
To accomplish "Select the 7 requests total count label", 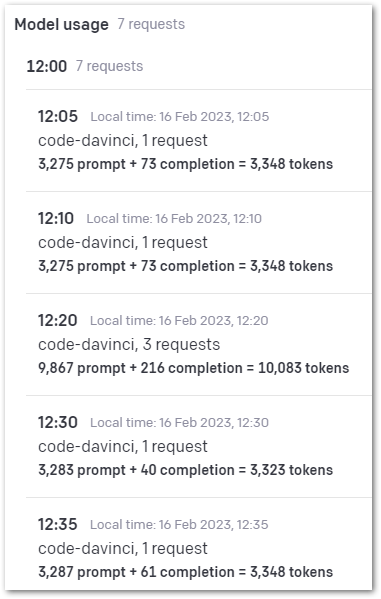I will [x=151, y=24].
